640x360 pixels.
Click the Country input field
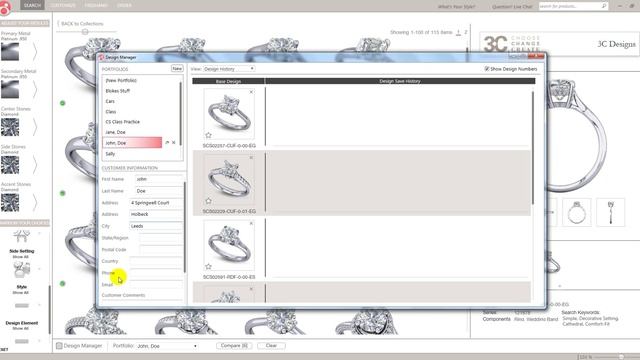[156, 261]
